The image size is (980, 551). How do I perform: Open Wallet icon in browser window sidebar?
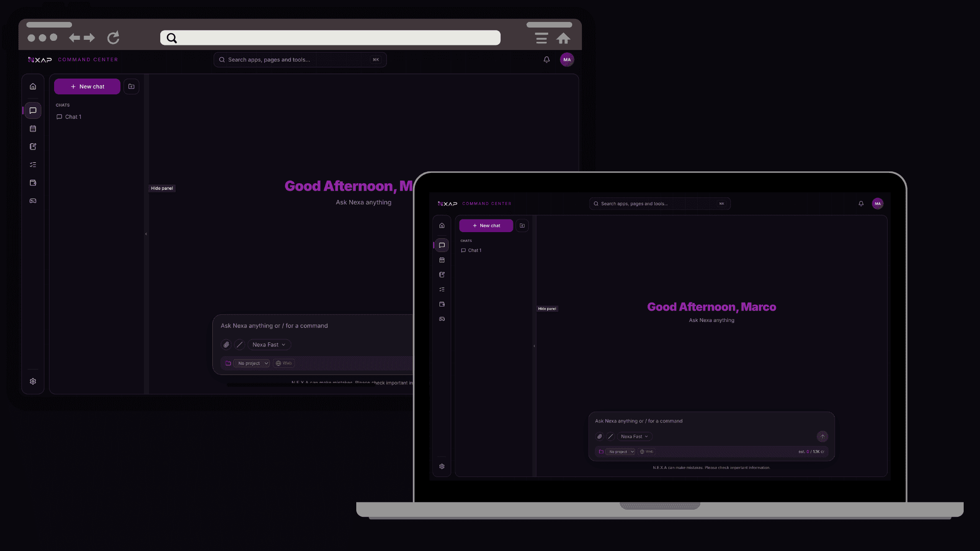[33, 183]
